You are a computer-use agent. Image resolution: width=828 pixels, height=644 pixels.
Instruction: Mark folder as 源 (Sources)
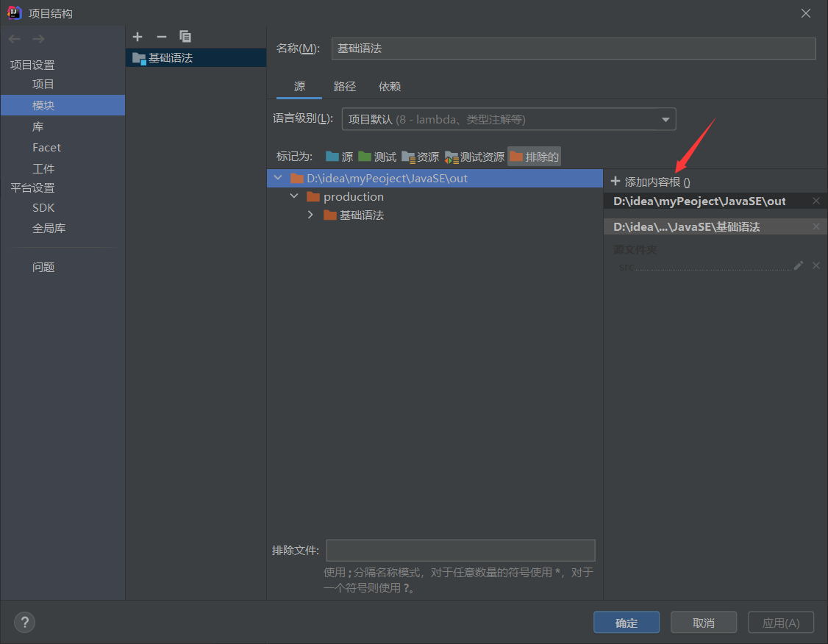tap(339, 157)
